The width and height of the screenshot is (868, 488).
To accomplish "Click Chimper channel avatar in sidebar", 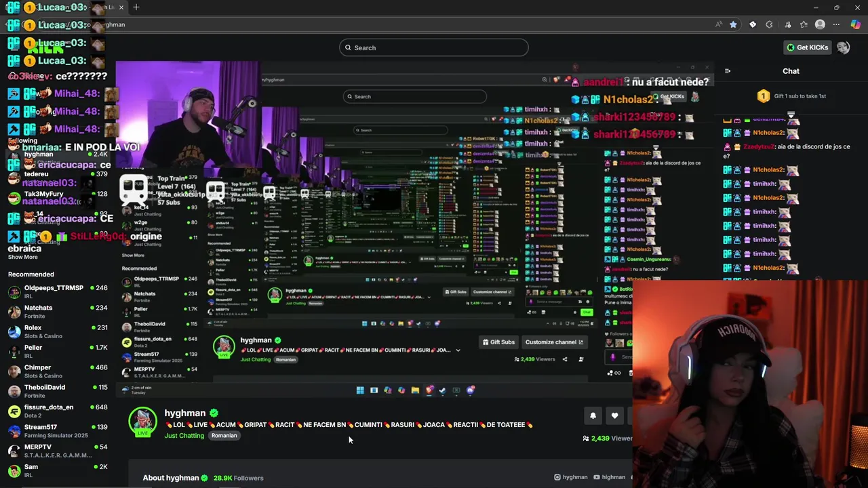I will 14,371.
